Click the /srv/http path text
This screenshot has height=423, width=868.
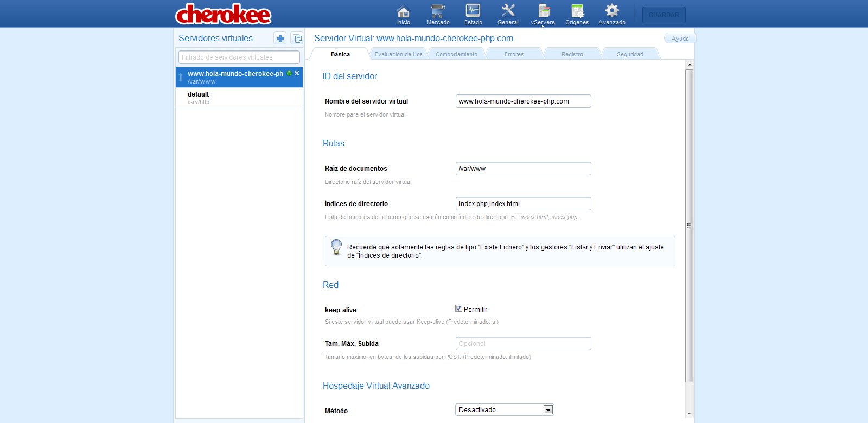(199, 102)
